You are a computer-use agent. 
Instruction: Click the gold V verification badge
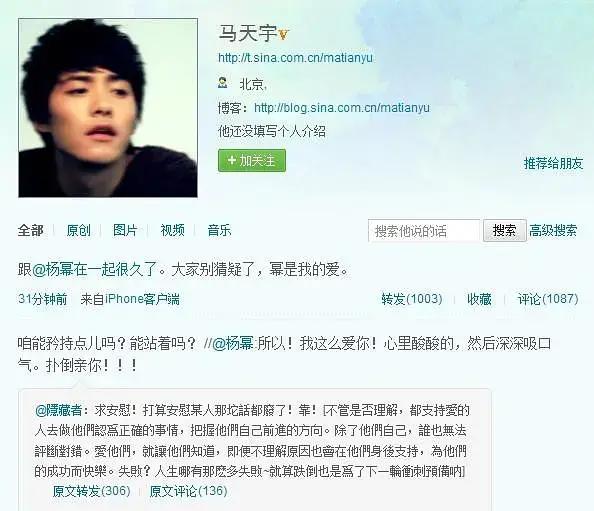click(x=283, y=35)
